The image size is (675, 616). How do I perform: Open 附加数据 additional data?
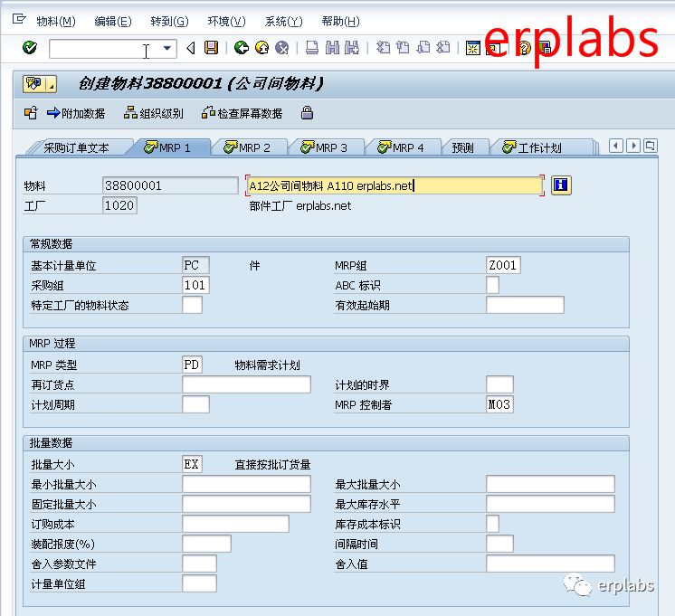point(76,113)
